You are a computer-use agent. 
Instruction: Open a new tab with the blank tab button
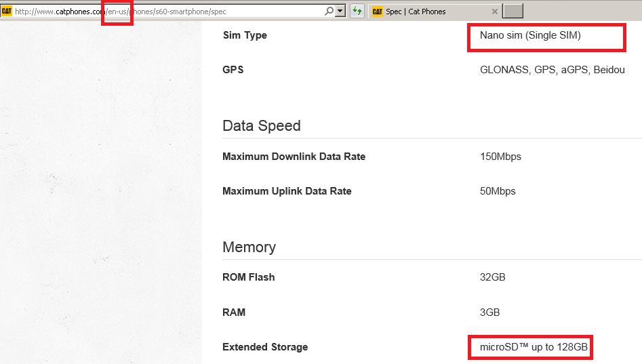(x=513, y=11)
